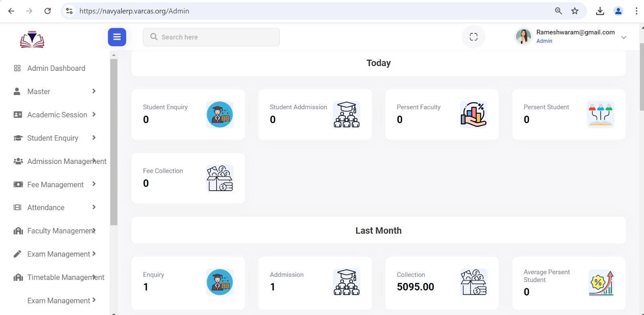Click the Fee Collection card label
Image resolution: width=644 pixels, height=315 pixels.
[163, 171]
